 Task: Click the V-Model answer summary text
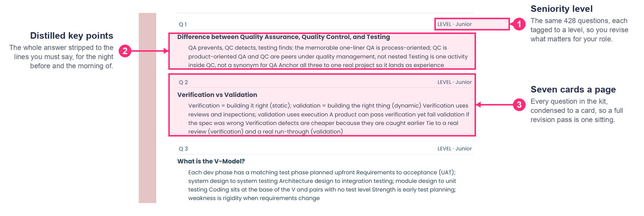pyautogui.click(x=328, y=185)
